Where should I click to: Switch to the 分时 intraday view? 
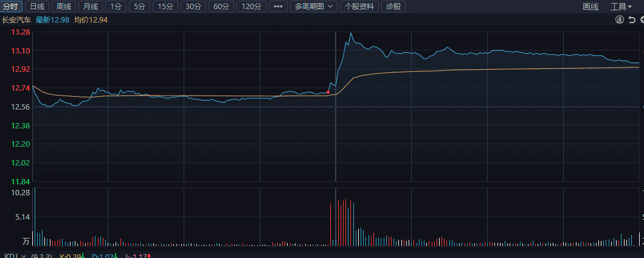click(x=11, y=7)
